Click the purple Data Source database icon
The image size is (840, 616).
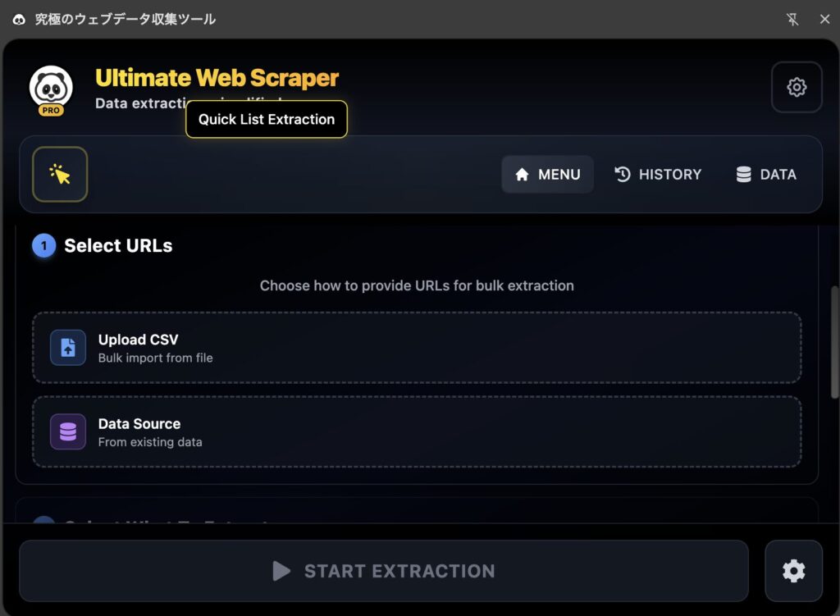pyautogui.click(x=68, y=431)
